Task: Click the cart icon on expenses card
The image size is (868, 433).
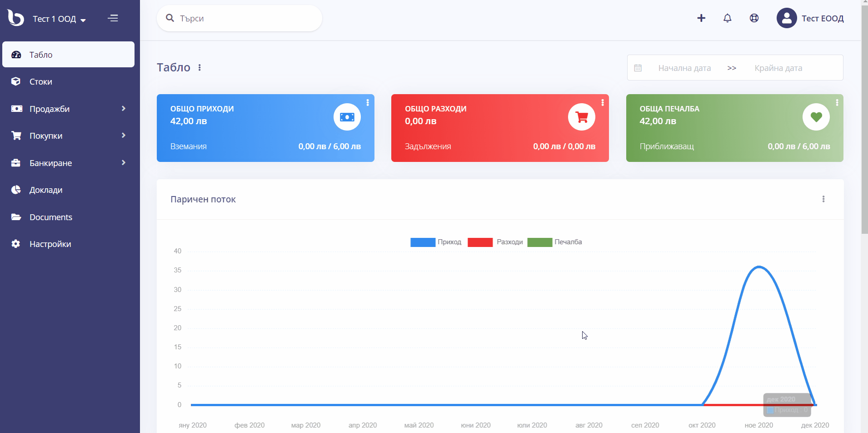Action: (582, 117)
